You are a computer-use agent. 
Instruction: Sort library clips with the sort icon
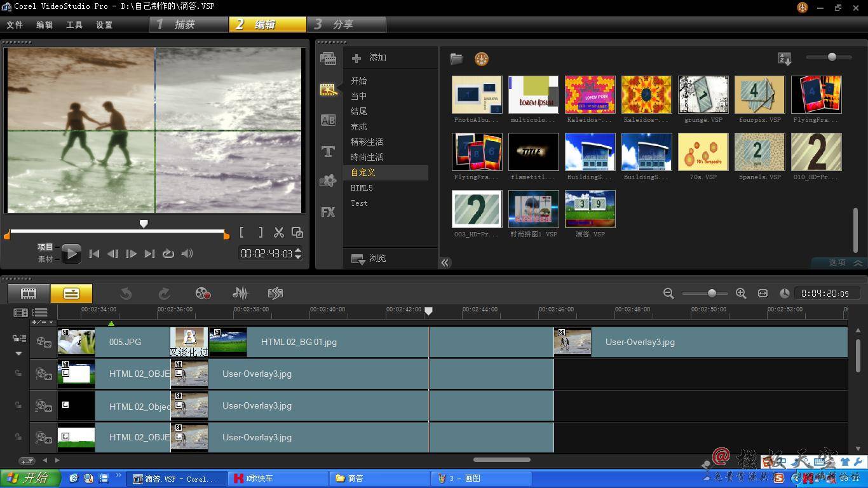pos(785,58)
